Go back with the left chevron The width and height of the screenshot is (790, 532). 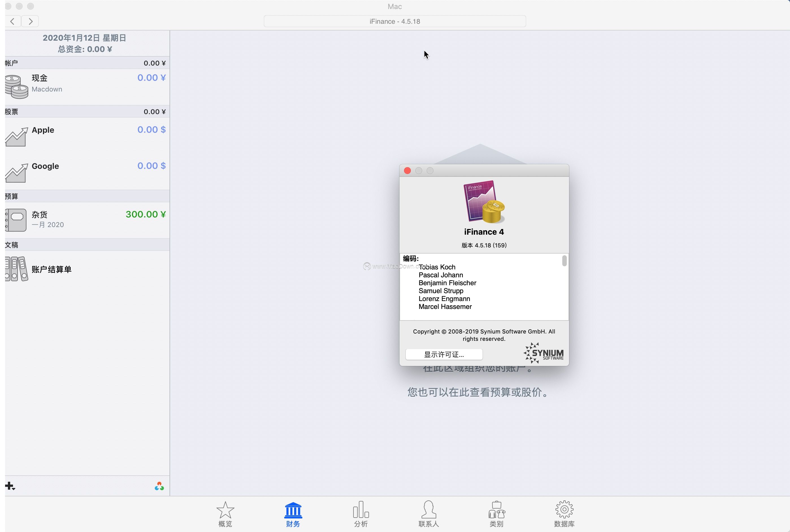(x=12, y=21)
